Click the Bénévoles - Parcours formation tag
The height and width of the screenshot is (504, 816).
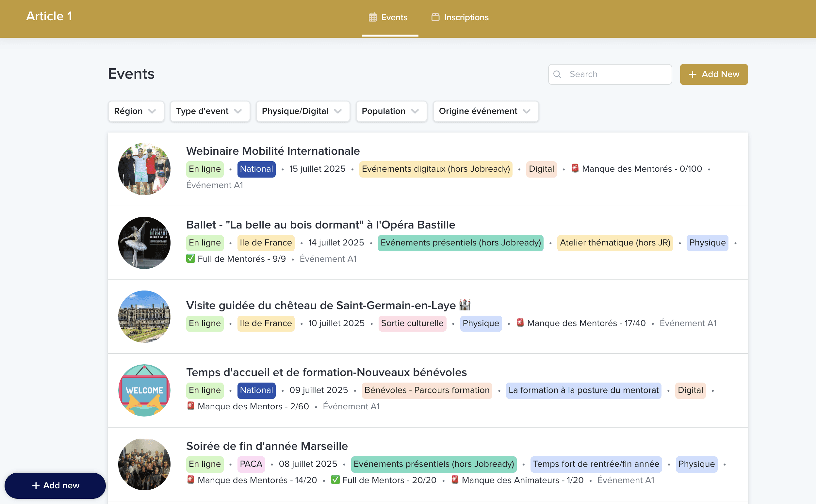point(427,390)
